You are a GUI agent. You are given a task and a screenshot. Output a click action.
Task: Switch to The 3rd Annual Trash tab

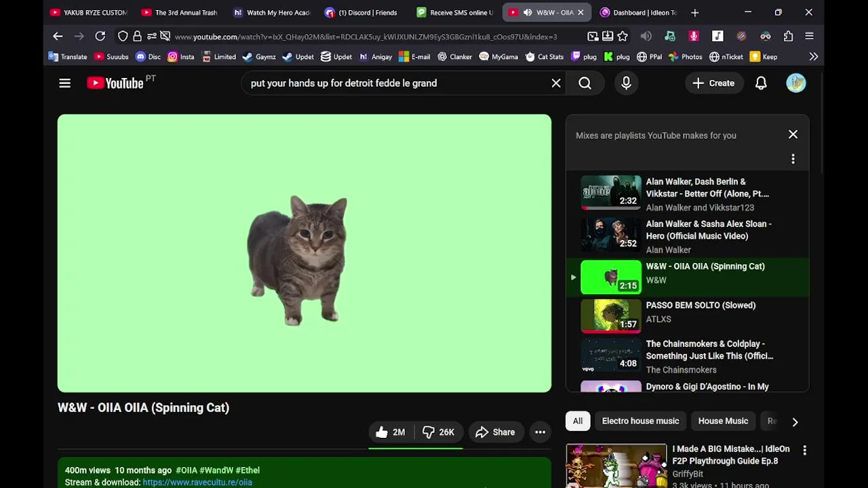coord(180,12)
